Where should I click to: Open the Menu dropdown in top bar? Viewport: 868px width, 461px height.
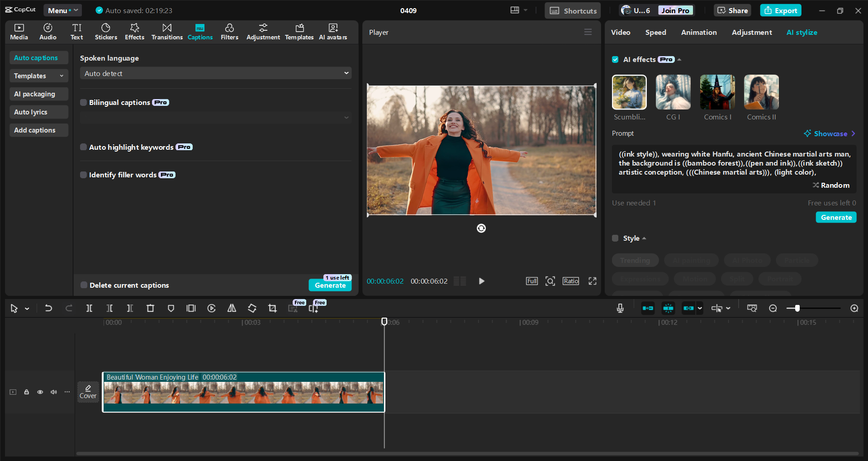click(62, 10)
